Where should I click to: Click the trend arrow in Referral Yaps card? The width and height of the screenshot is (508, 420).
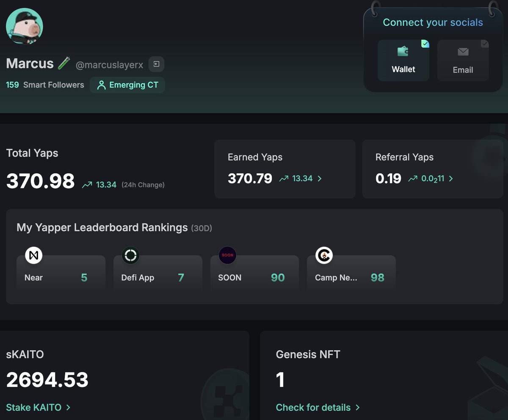pyautogui.click(x=413, y=179)
